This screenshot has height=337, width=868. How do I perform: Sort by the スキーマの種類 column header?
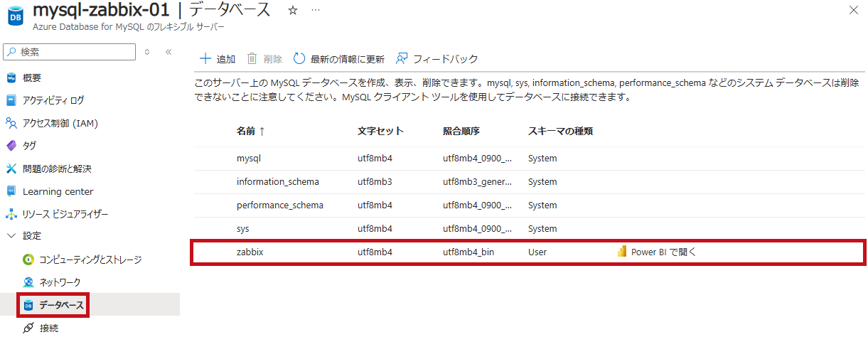(x=560, y=131)
